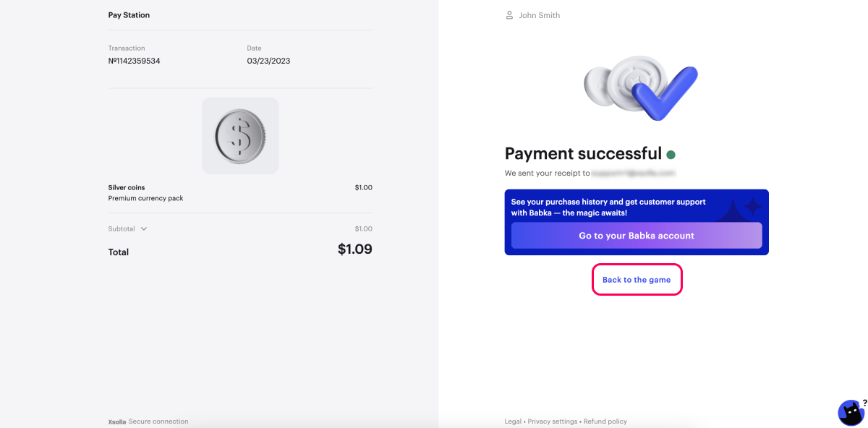Click the Silver coins item name
The height and width of the screenshot is (428, 868).
(127, 187)
